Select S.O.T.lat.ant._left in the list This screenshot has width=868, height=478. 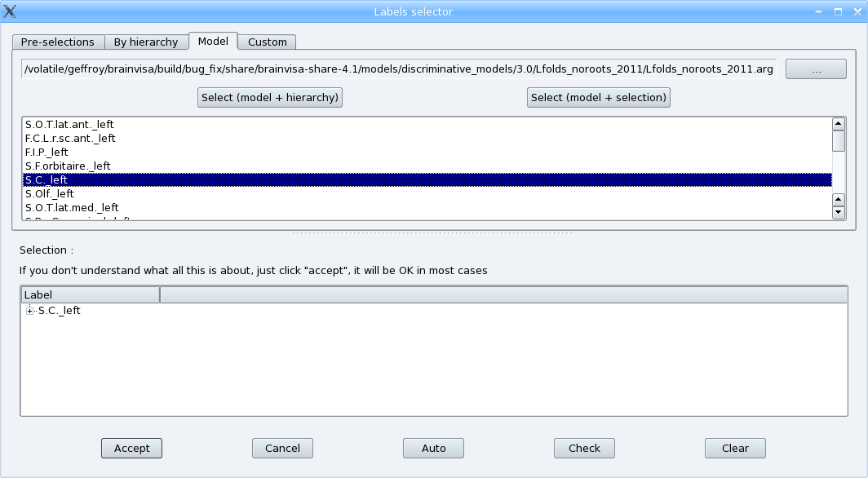click(x=69, y=125)
